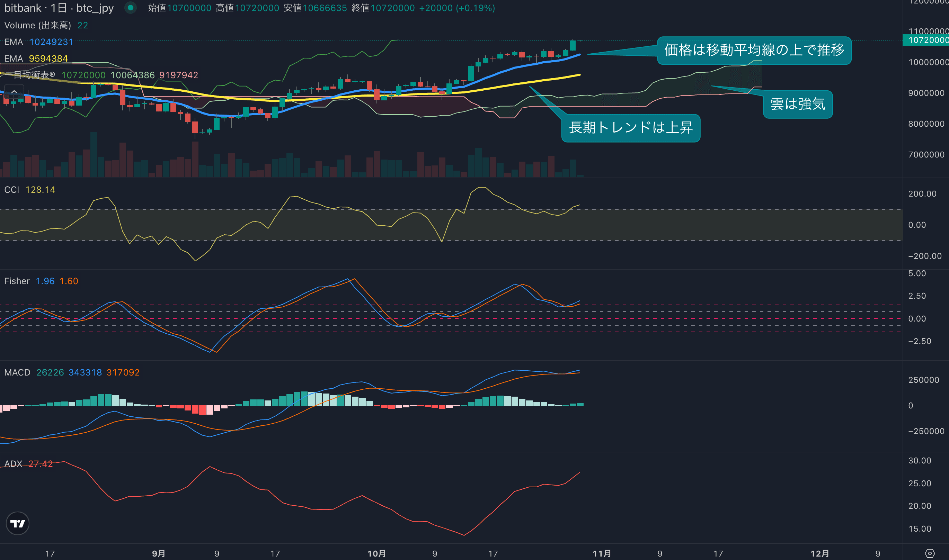Click the latest green candlestick
This screenshot has height=560, width=949.
click(x=573, y=45)
